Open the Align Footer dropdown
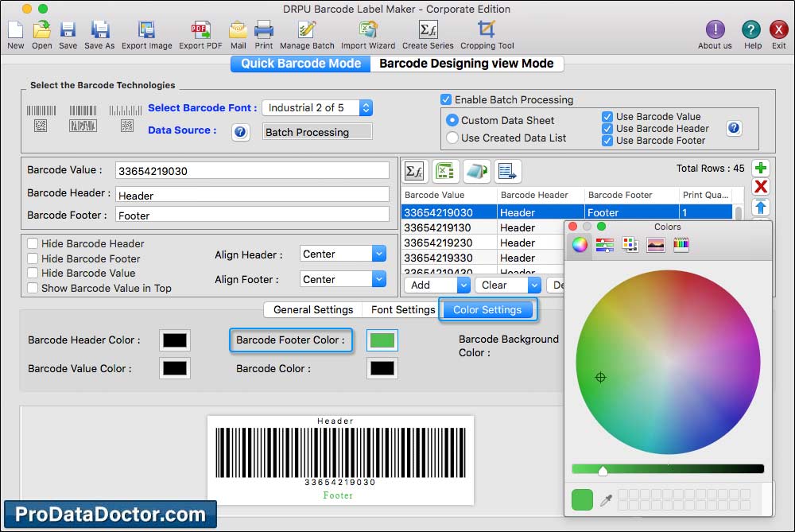The width and height of the screenshot is (795, 532). point(378,279)
